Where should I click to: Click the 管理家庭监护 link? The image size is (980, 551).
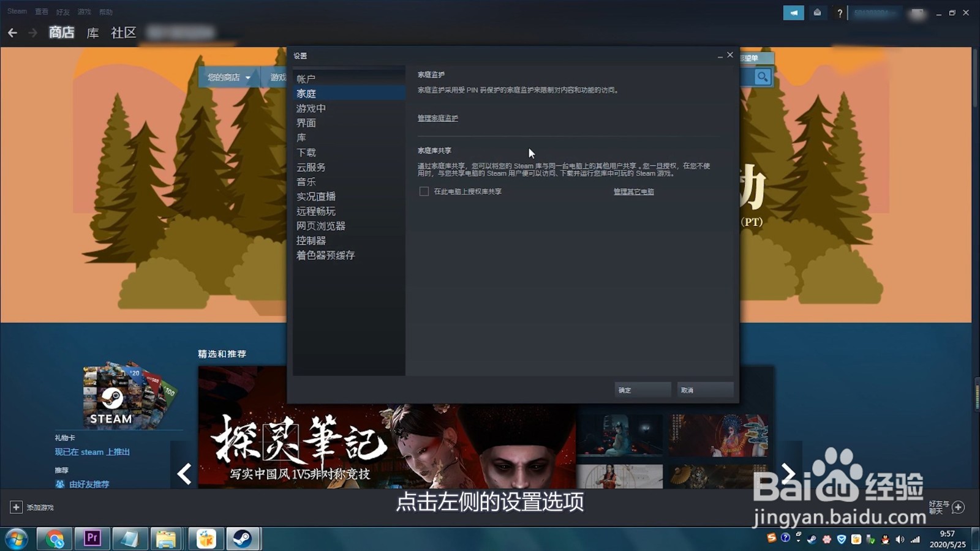coord(437,118)
